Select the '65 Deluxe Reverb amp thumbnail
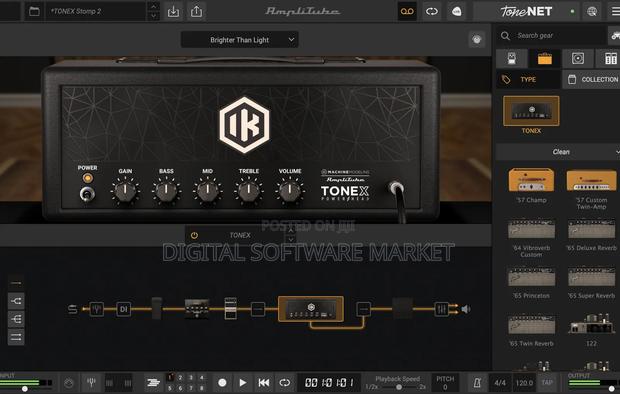620x394 pixels. pyautogui.click(x=591, y=229)
